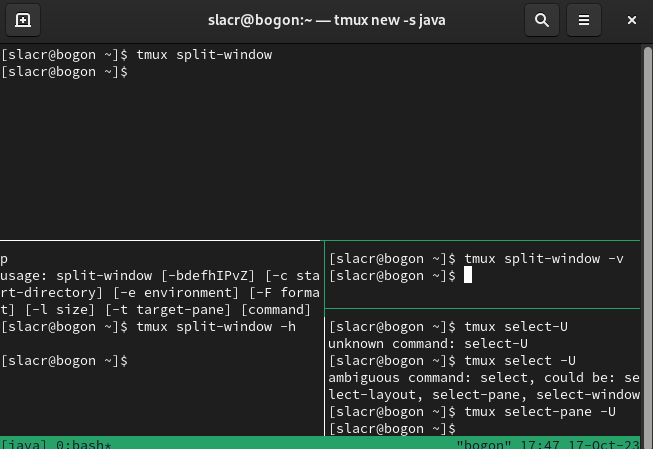653x449 pixels.
Task: Click the "bogon" hostname in status bar
Action: tap(483, 443)
